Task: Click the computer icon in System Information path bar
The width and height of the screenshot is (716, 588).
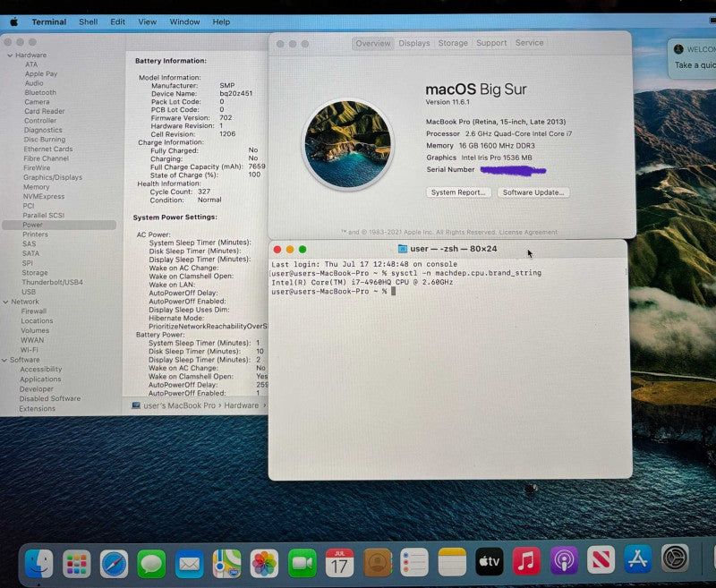Action: click(x=136, y=405)
